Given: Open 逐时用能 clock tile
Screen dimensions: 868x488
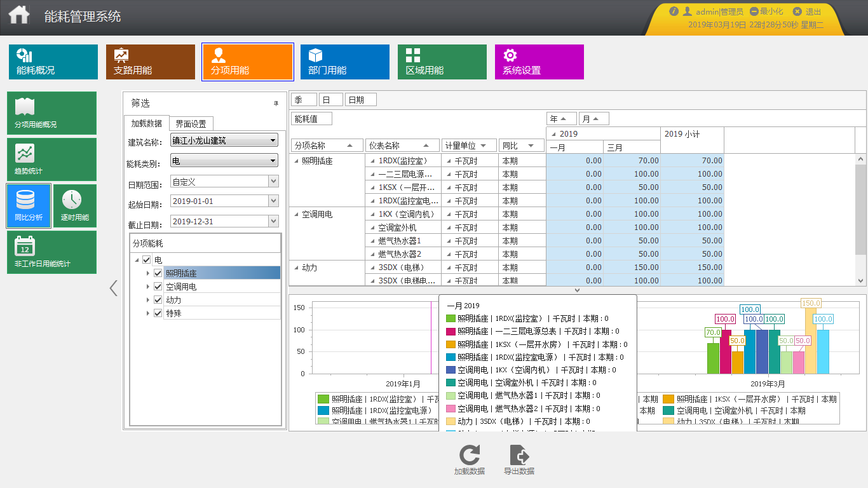Looking at the screenshot, I should pos(75,206).
